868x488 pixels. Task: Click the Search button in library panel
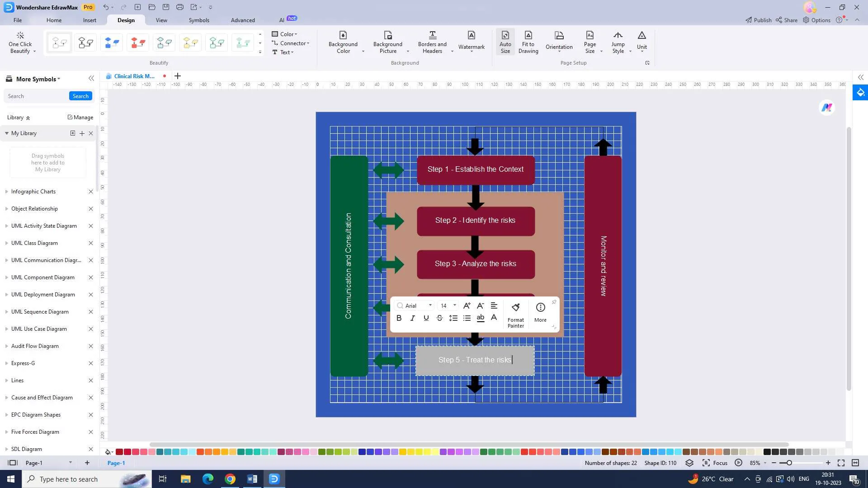click(80, 95)
